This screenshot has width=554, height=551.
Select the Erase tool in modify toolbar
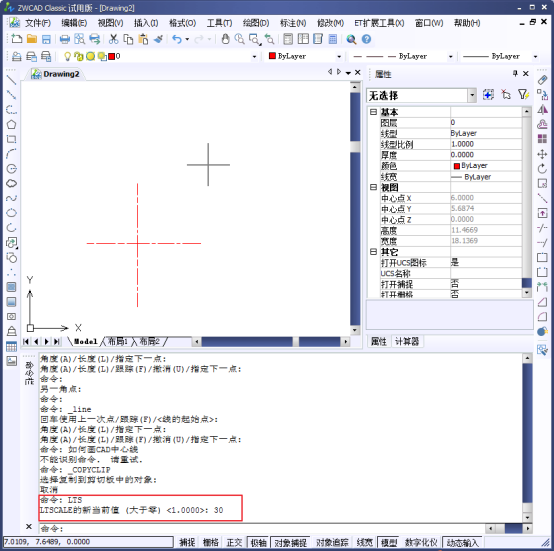coord(542,80)
